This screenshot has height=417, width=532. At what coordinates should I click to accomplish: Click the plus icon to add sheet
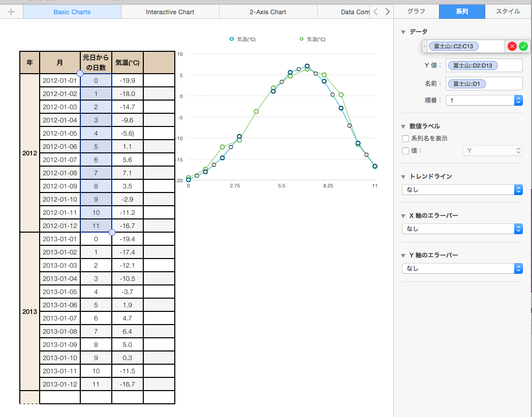coord(12,12)
